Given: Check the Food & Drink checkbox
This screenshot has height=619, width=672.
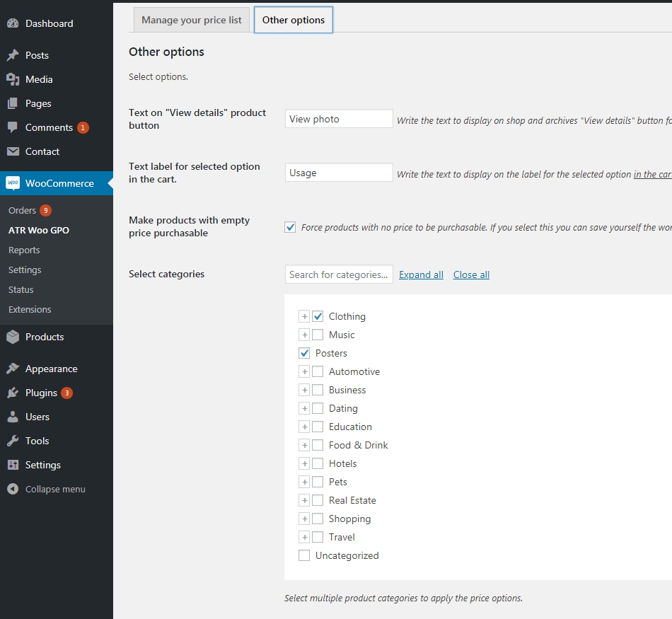Looking at the screenshot, I should (318, 446).
